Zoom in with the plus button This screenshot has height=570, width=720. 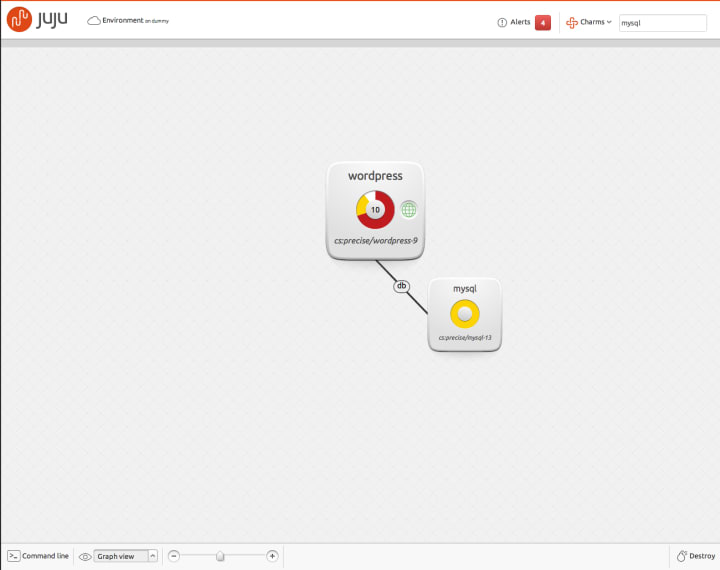[x=272, y=556]
